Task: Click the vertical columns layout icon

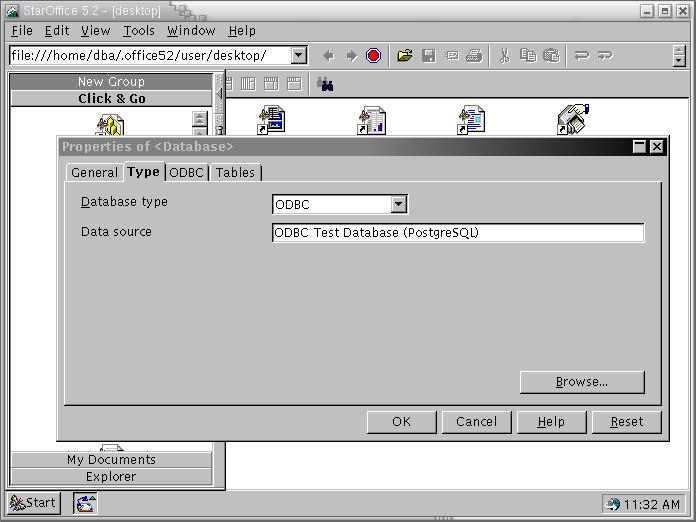Action: tap(248, 83)
